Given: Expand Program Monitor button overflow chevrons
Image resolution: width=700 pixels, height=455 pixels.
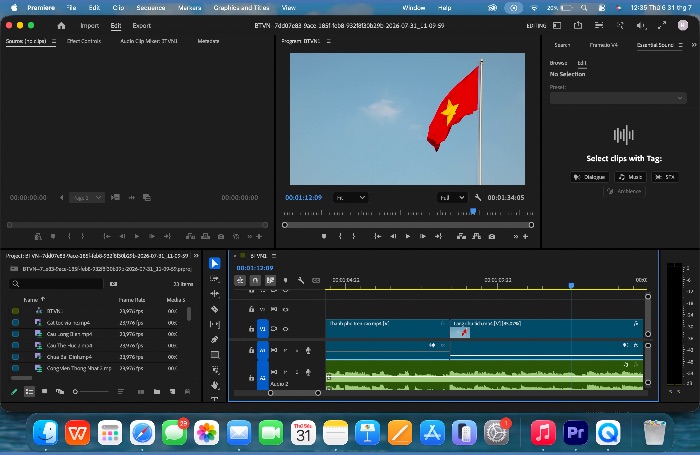Looking at the screenshot, I should click(x=516, y=236).
